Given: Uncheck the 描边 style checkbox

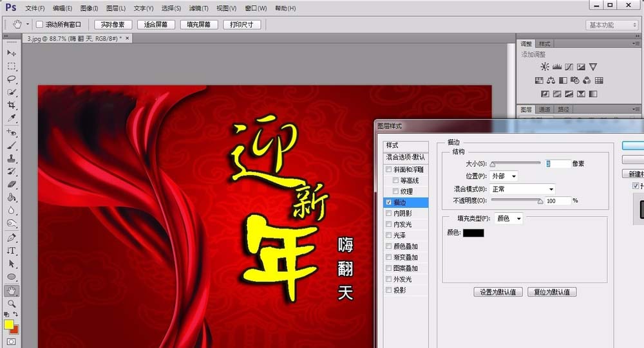Looking at the screenshot, I should click(389, 203).
